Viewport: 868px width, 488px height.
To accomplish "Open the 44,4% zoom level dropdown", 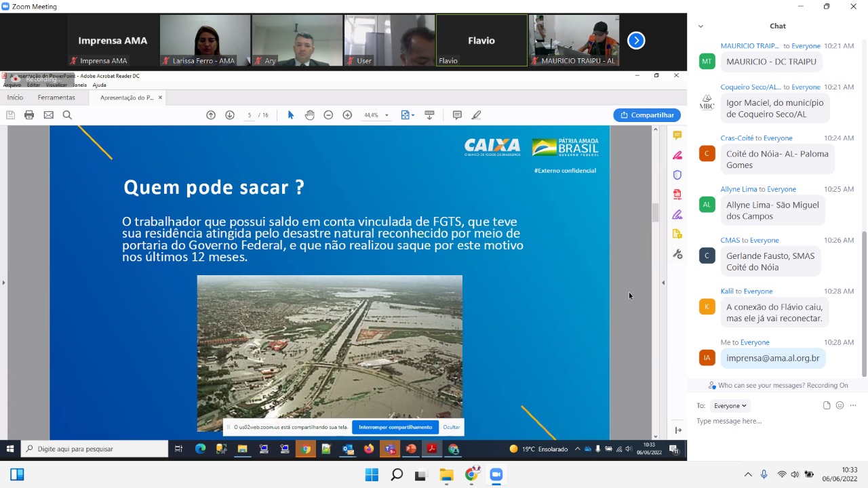I will tap(376, 115).
